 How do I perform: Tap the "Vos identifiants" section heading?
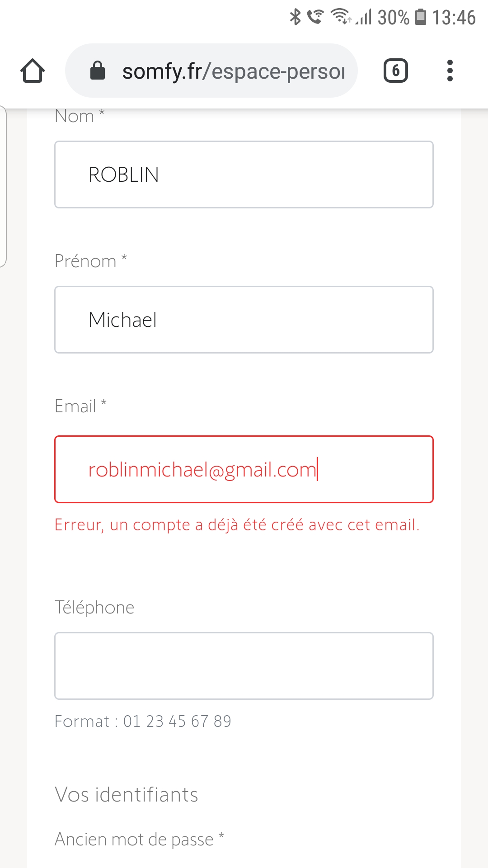(127, 794)
